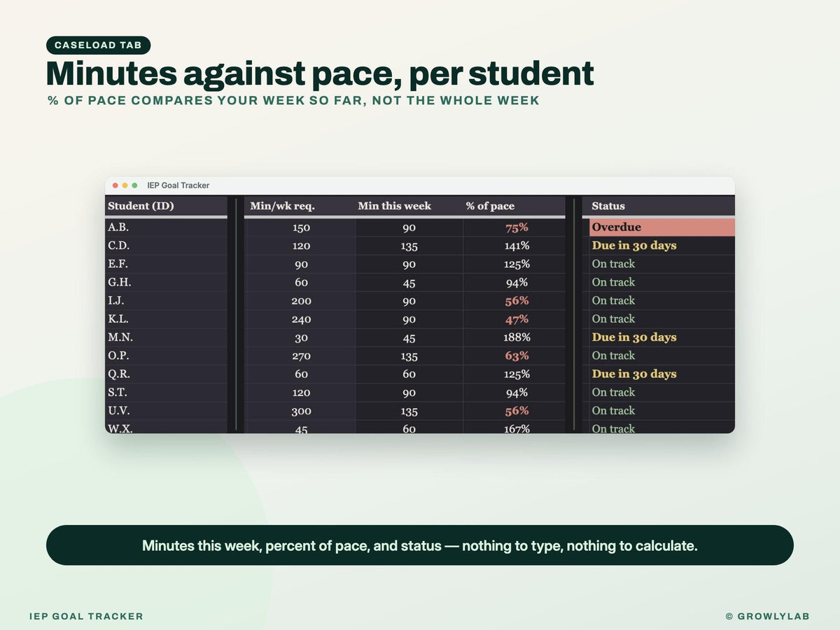Select the 300 Min/wk req. cell for U.V.
Viewport: 840px width, 630px height.
[x=300, y=410]
